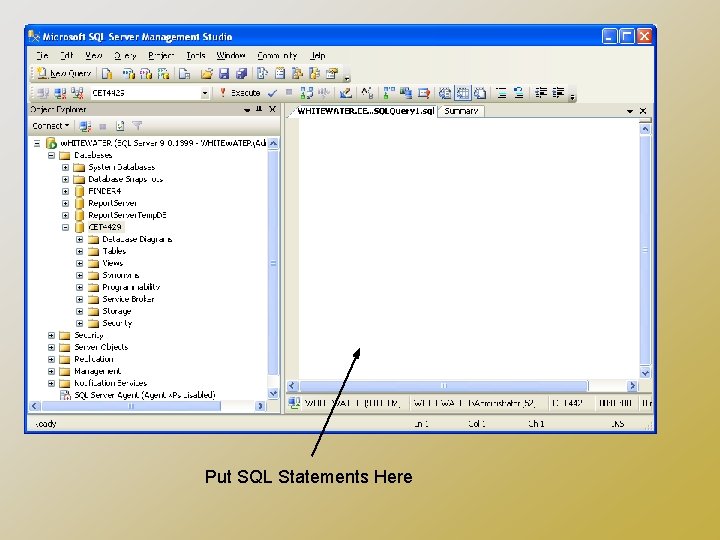Open the Registered Servers toolbar icon
Image resolution: width=720 pixels, height=540 pixels.
pos(262,73)
